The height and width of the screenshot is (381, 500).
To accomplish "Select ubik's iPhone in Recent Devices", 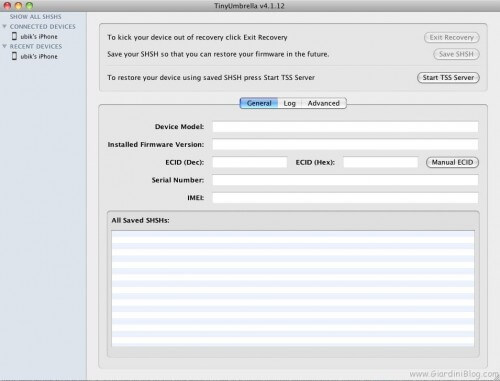I will 39,56.
